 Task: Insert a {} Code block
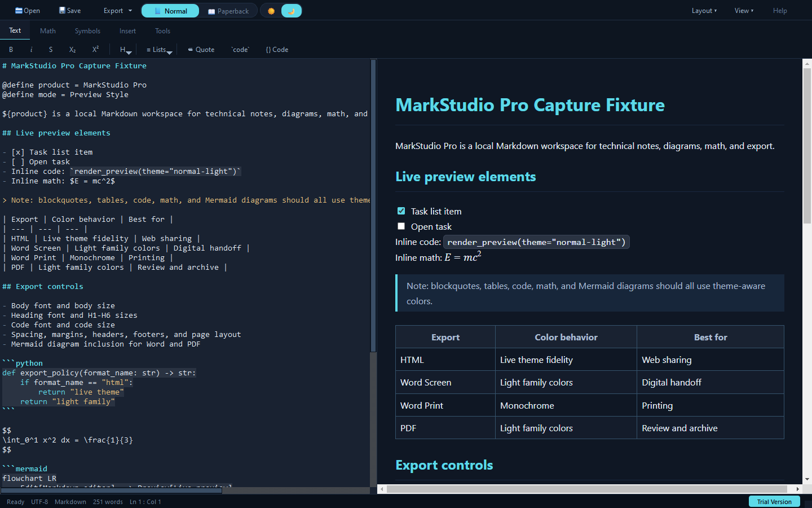pyautogui.click(x=277, y=50)
